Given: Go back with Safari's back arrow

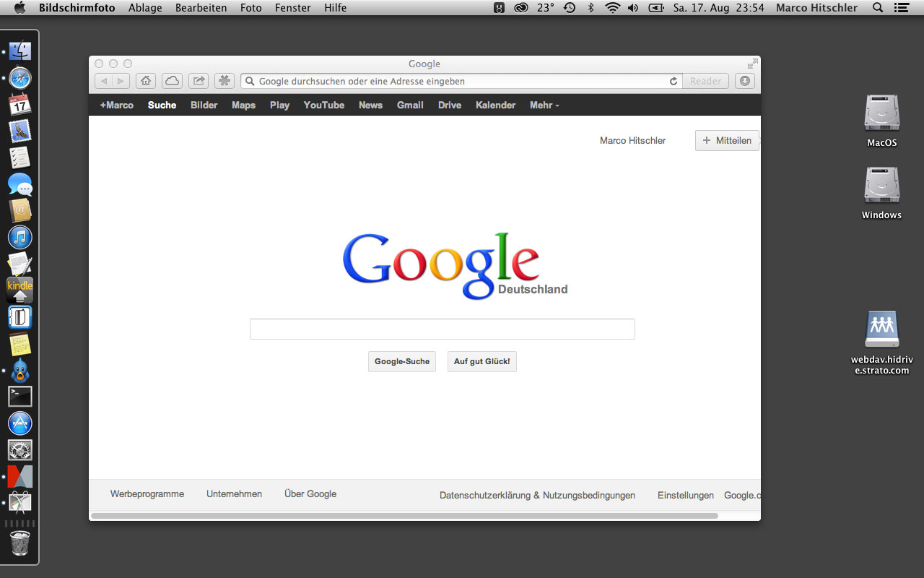Looking at the screenshot, I should (x=103, y=81).
